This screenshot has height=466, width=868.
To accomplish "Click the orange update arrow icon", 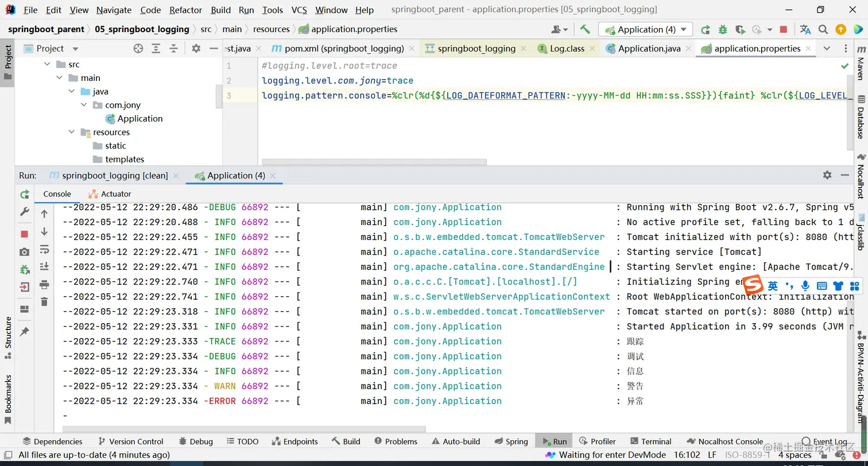I will 840,29.
